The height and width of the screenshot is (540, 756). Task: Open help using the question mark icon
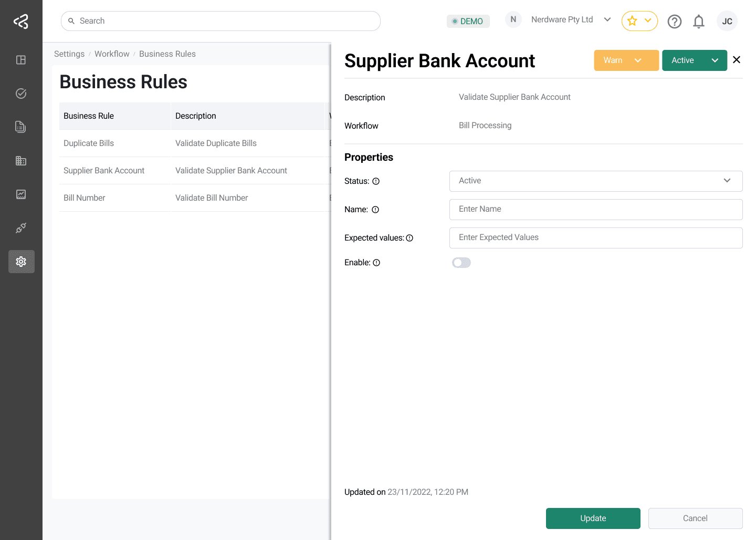click(675, 21)
